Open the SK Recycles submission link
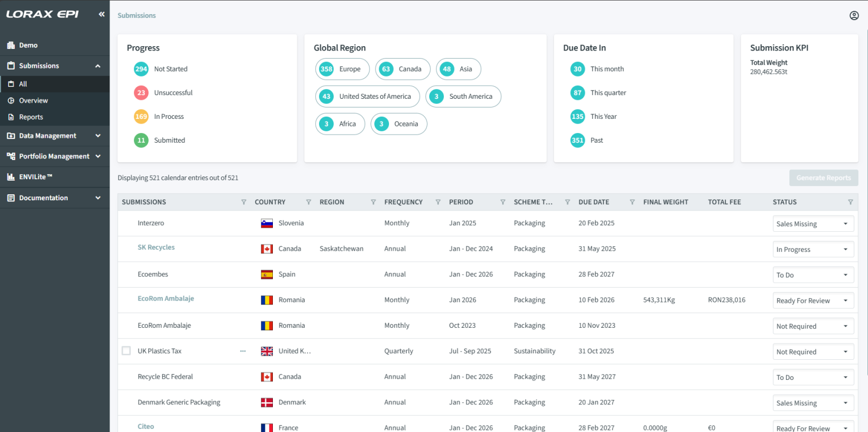This screenshot has height=432, width=868. pos(156,247)
